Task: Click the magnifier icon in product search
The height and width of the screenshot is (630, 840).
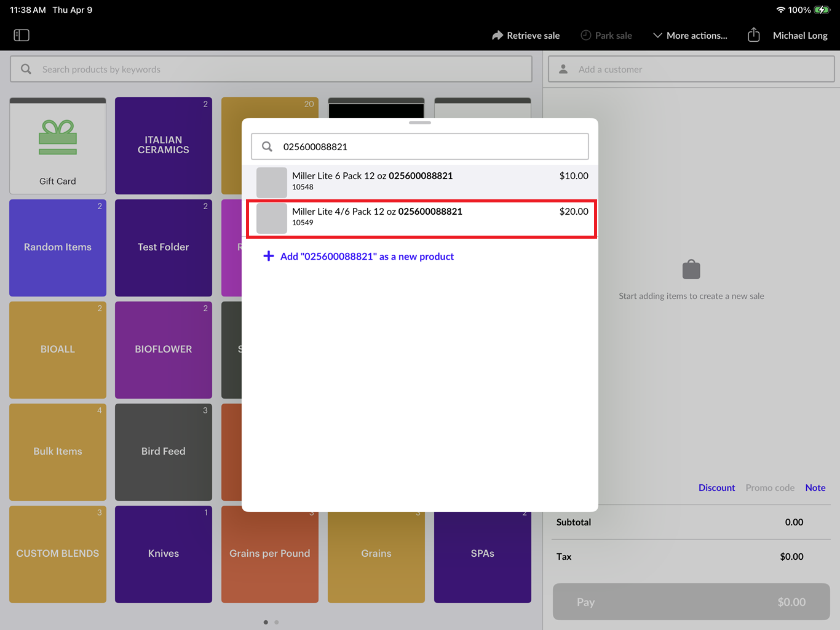Action: [26, 69]
